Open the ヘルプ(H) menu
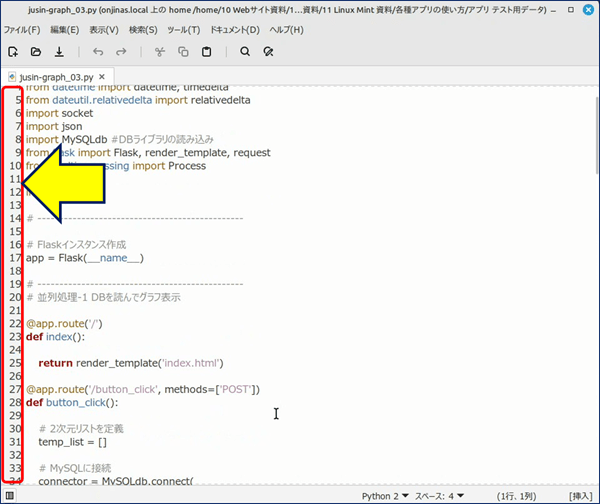Image resolution: width=600 pixels, height=504 pixels. pos(286,30)
